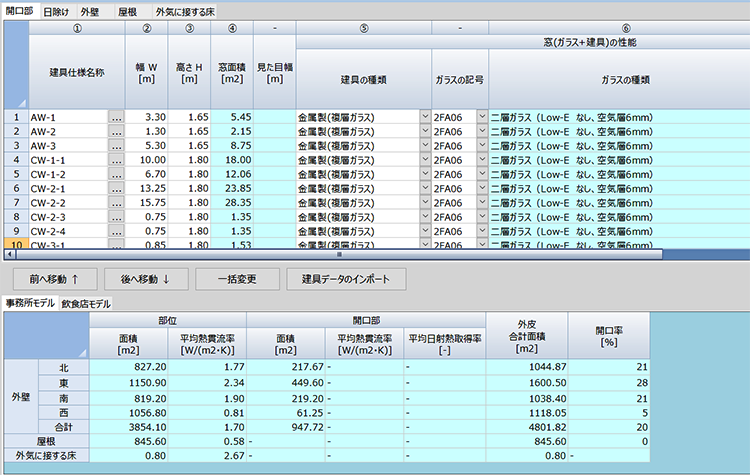
Task: Select the width cell showing 6.70 for CW-1-2
Action: [x=145, y=174]
